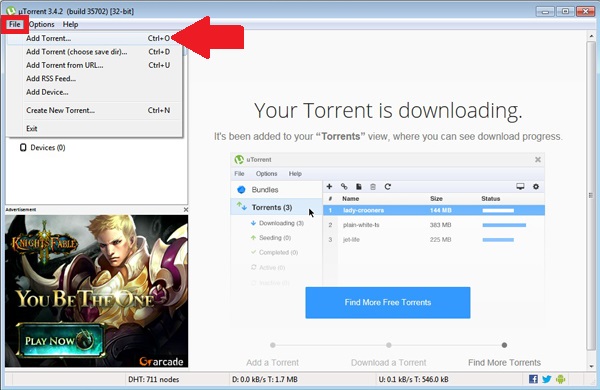The width and height of the screenshot is (600, 390).
Task: Click the Download a Torrent label
Action: point(388,362)
